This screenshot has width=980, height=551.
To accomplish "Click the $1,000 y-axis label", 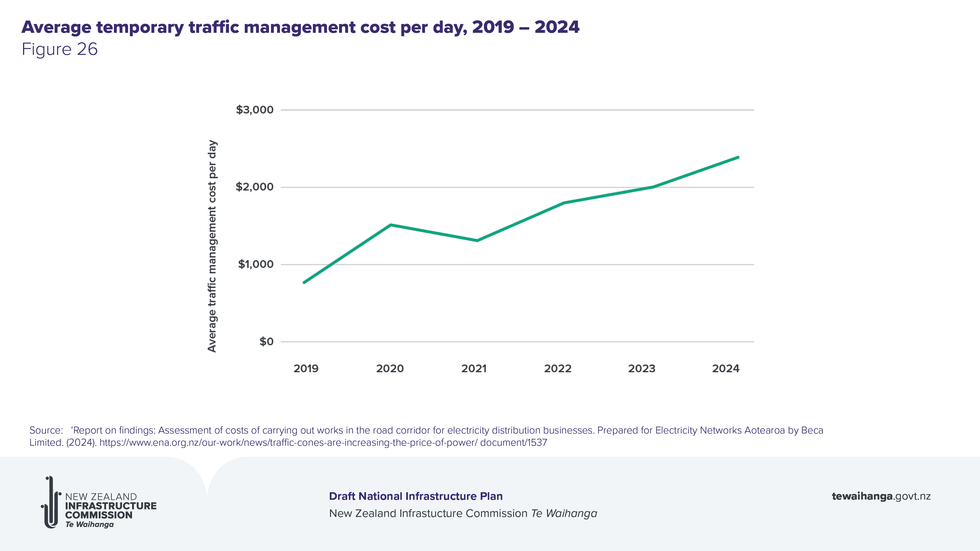I will tap(256, 264).
